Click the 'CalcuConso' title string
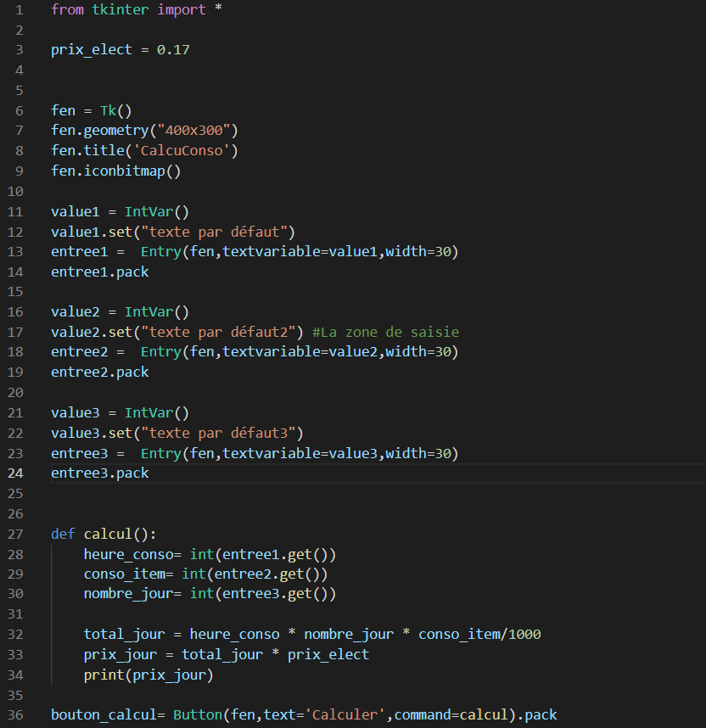Image resolution: width=706 pixels, height=728 pixels. (x=180, y=150)
